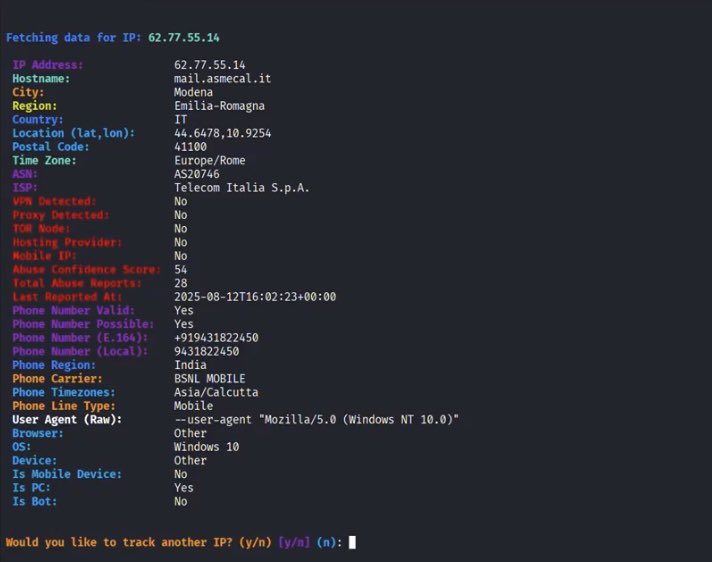
Task: Select phone carrier BSNL MOBILE
Action: tap(210, 378)
